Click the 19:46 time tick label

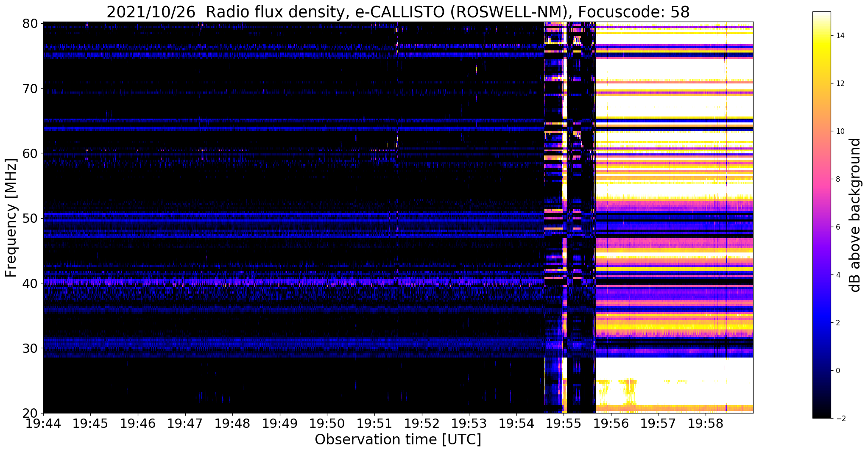[x=138, y=424]
